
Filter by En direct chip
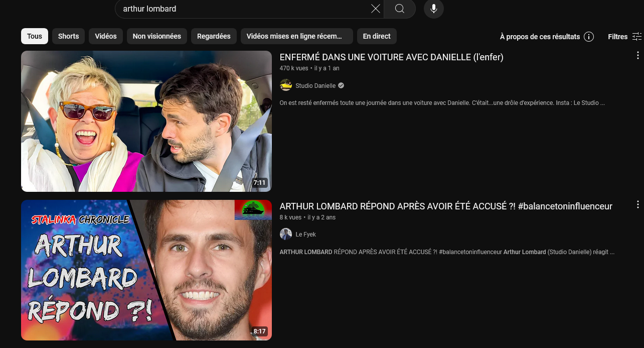(x=377, y=36)
